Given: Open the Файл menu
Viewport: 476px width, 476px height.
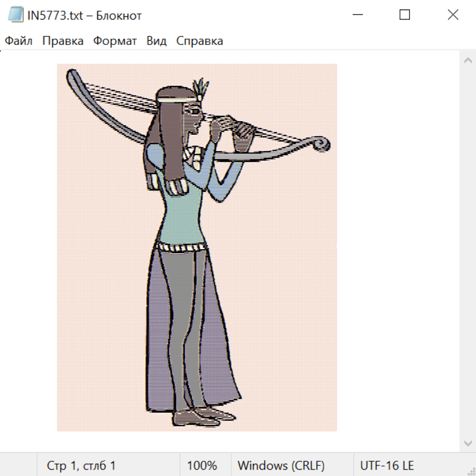Looking at the screenshot, I should click(x=19, y=41).
